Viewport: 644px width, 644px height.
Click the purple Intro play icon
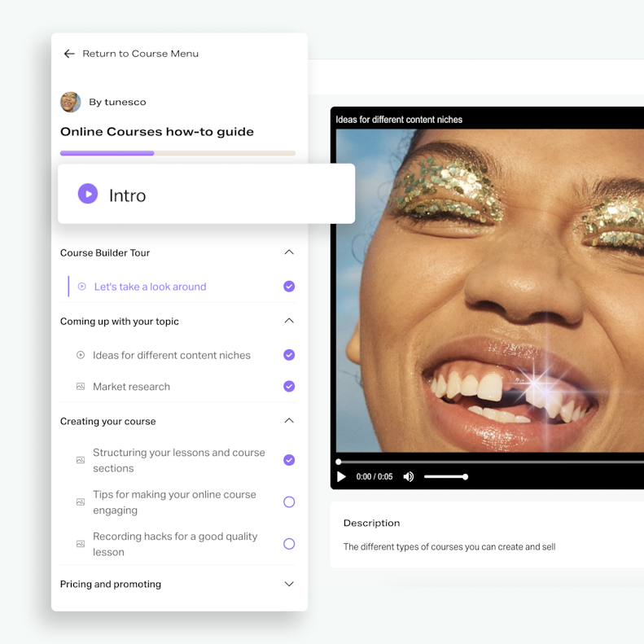(x=88, y=194)
